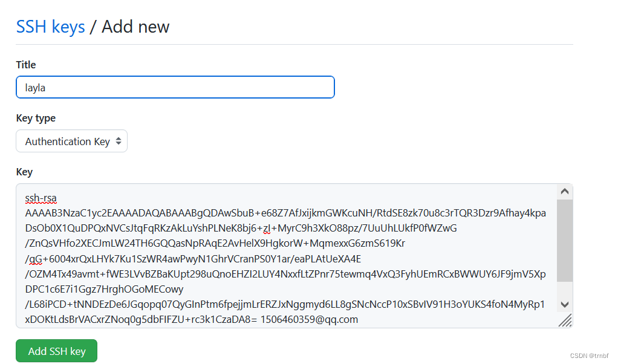Image resolution: width=618 pixels, height=364 pixels.
Task: Click the CSDN @trnbf watermark
Action: coord(588,356)
